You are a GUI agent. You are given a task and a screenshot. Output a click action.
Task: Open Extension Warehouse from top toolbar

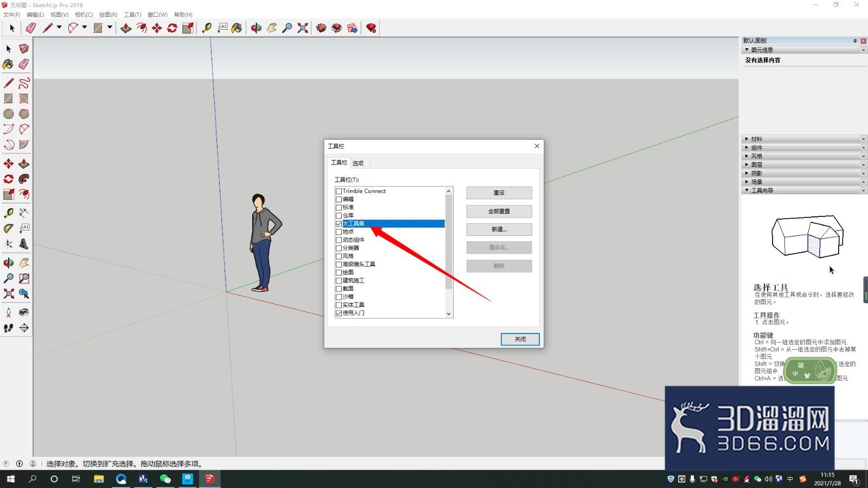336,28
